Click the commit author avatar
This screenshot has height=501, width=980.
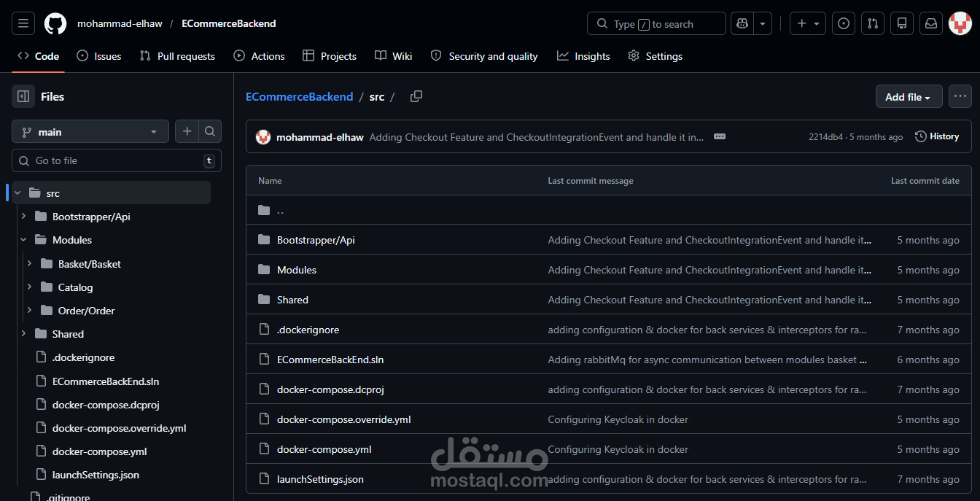(x=263, y=136)
